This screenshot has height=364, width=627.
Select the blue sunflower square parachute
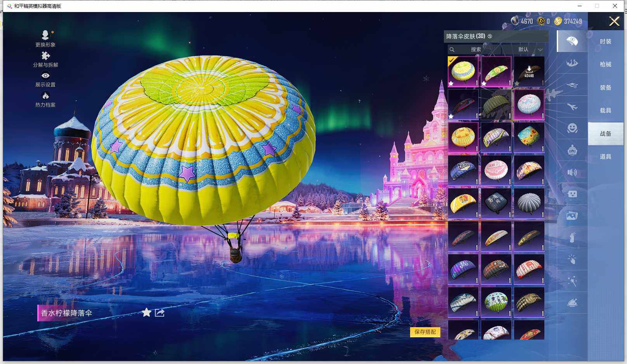tap(529, 137)
